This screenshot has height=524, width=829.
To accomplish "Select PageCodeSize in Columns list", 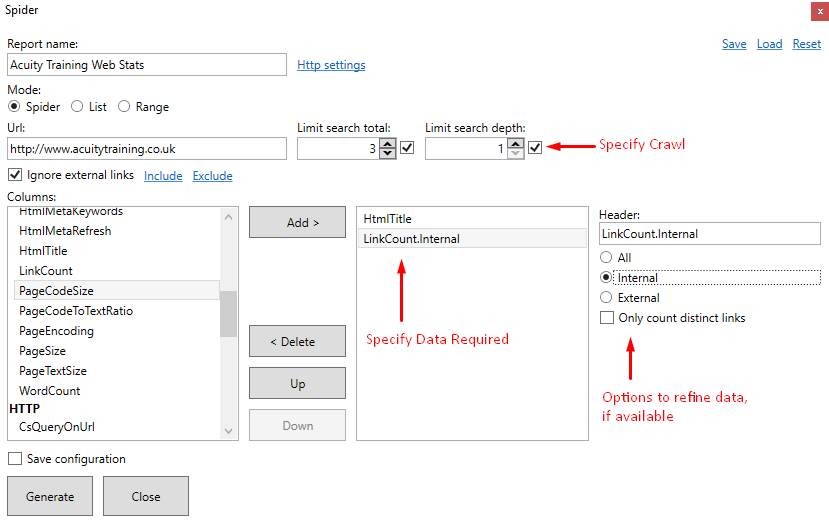I will tap(117, 290).
